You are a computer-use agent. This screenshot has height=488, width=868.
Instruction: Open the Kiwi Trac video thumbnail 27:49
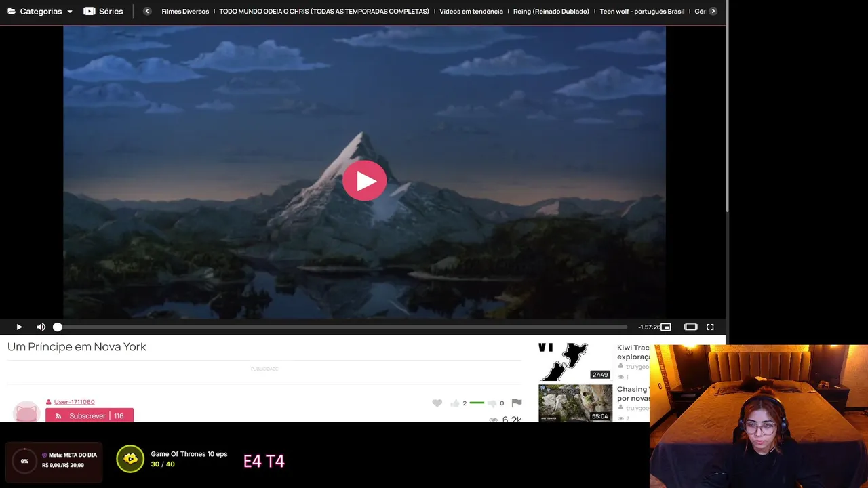coord(575,362)
